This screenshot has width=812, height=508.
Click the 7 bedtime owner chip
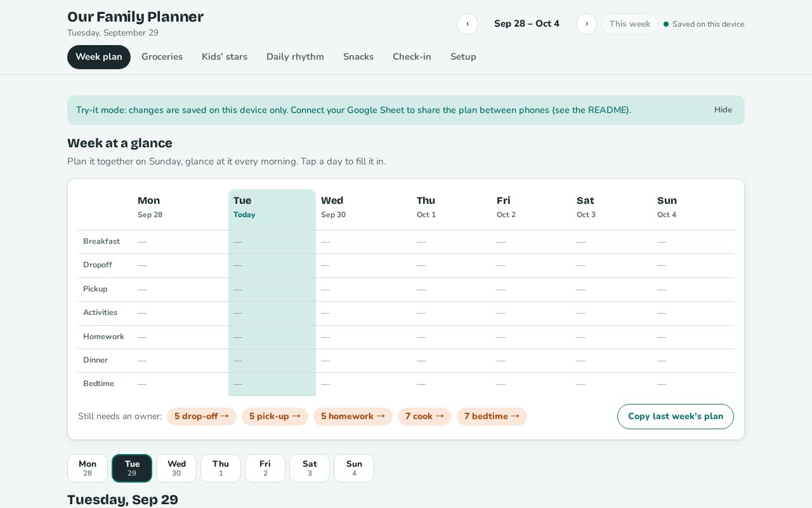492,417
